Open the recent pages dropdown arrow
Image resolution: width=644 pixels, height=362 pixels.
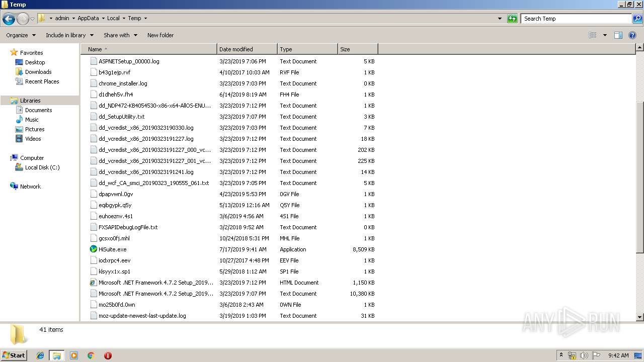tap(32, 19)
